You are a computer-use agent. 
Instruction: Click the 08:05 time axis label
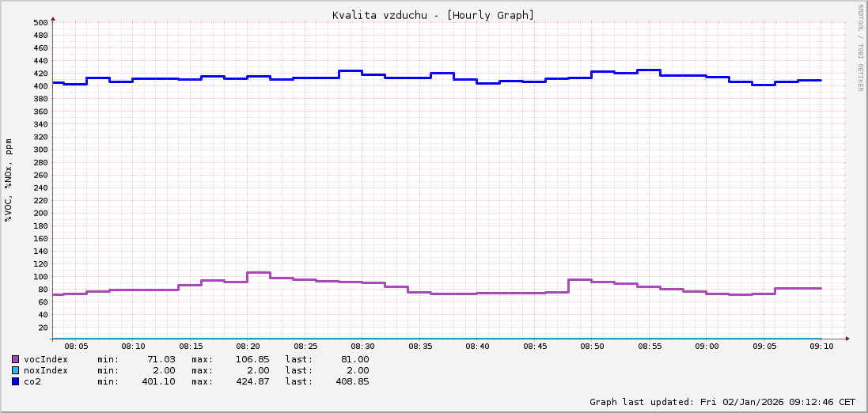point(76,347)
